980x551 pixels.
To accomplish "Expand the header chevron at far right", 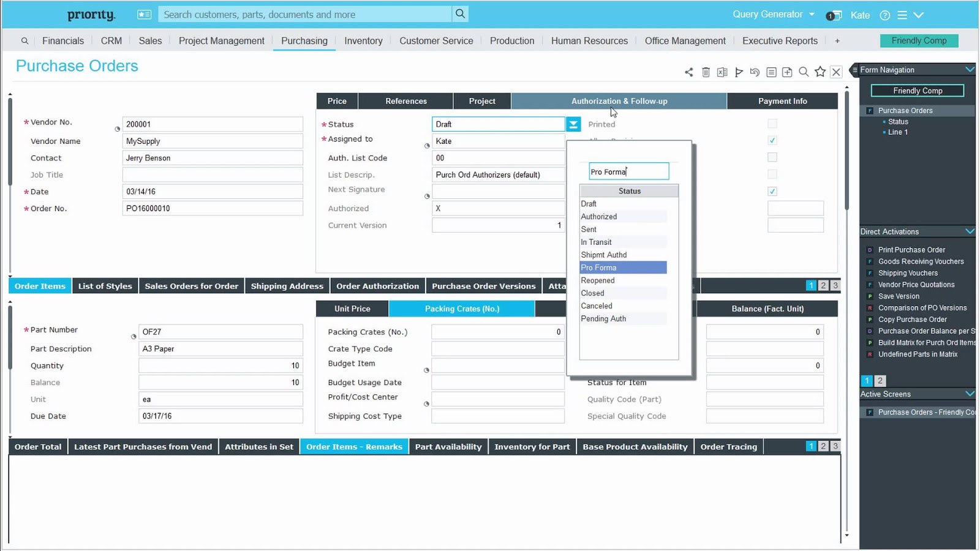I will tap(919, 15).
